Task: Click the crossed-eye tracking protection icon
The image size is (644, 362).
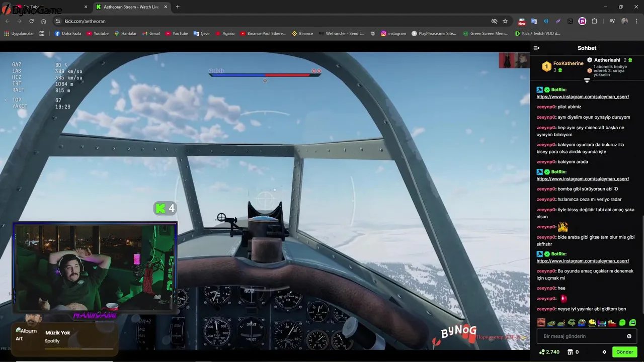Action: (x=494, y=21)
